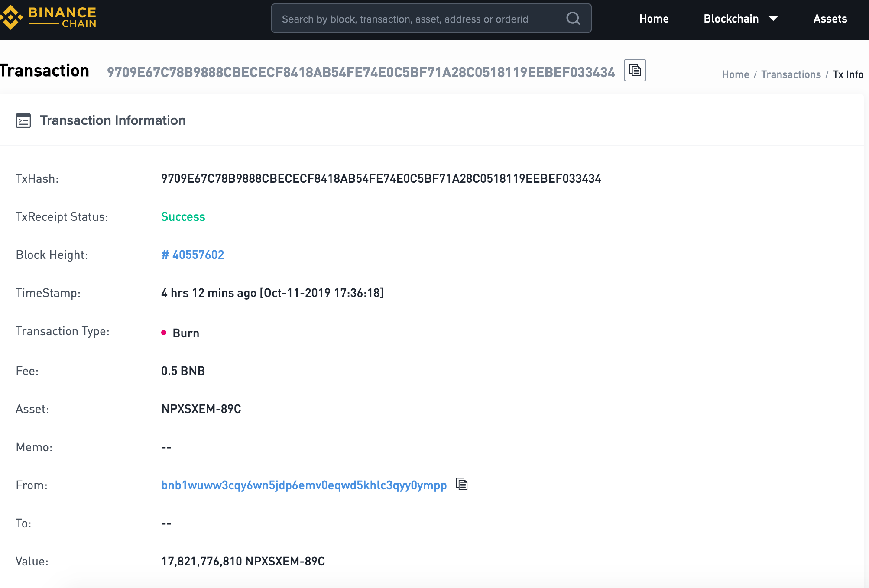The width and height of the screenshot is (869, 588).
Task: Click the Transaction Information panel icon
Action: click(23, 120)
